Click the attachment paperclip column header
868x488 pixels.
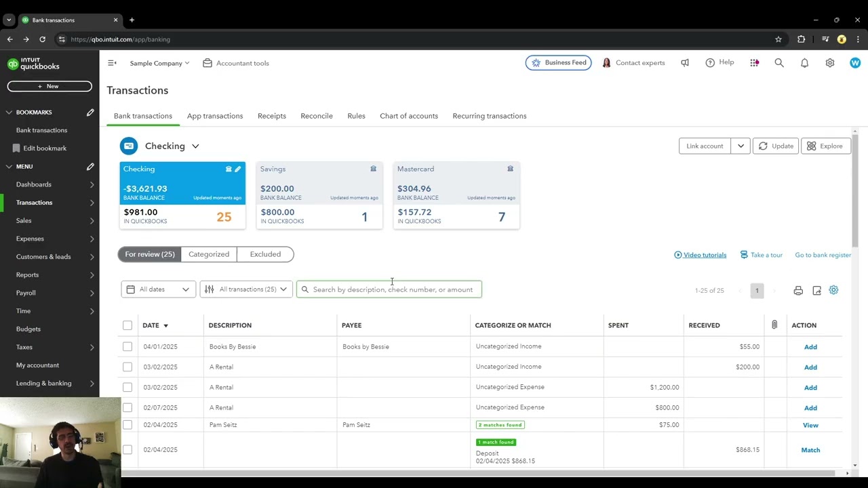click(774, 325)
